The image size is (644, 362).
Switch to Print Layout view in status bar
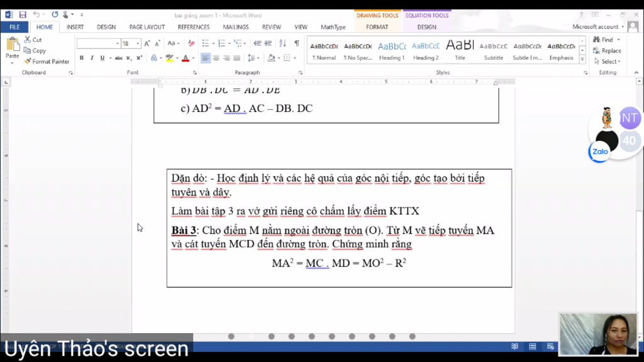pyautogui.click(x=533, y=347)
